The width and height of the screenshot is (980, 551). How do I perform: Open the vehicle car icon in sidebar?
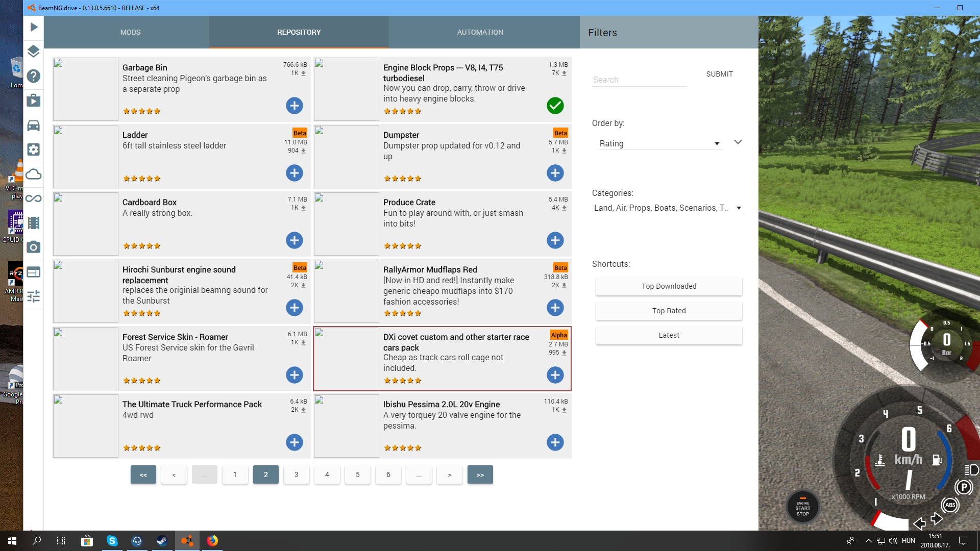34,126
